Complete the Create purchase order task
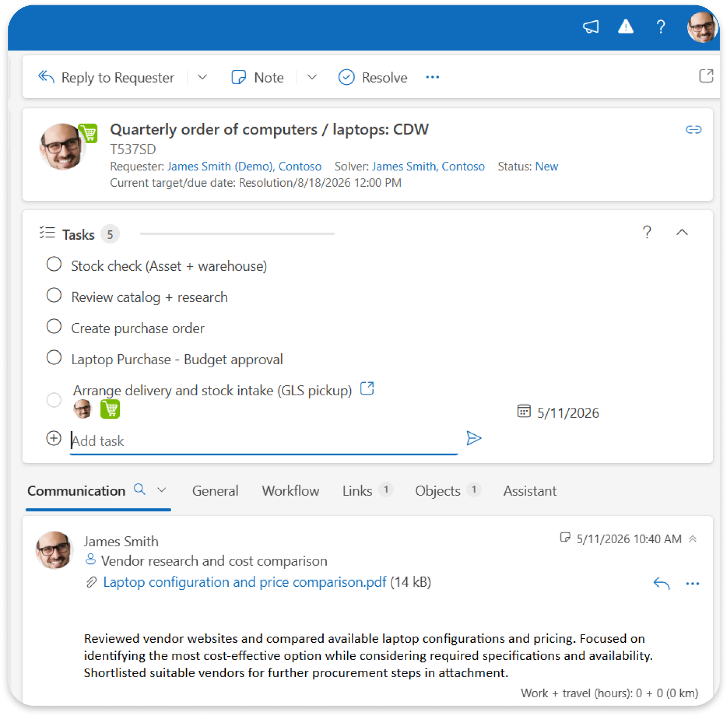 [x=54, y=326]
